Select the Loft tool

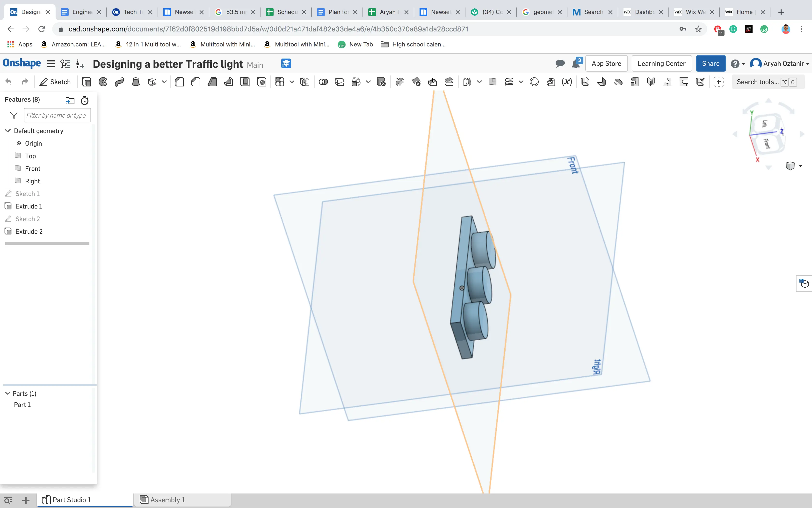(136, 82)
